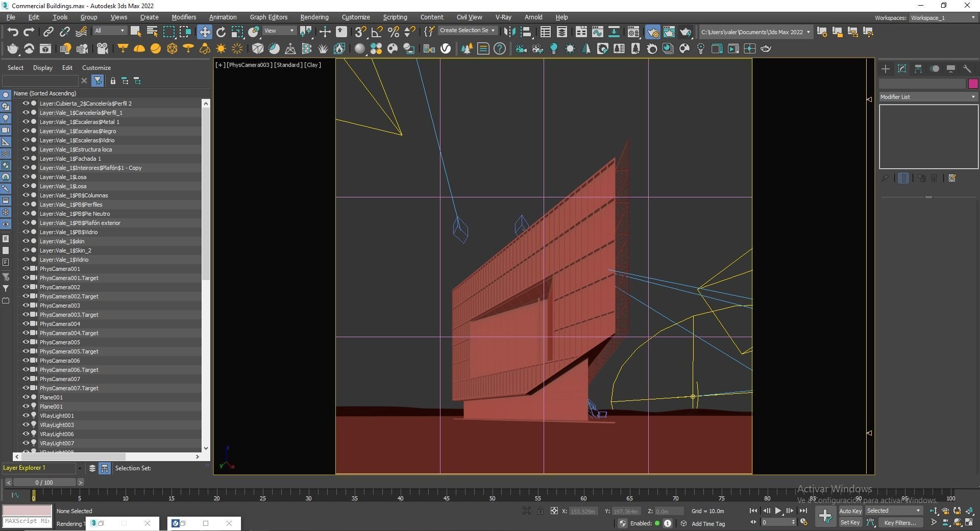
Task: Click the Render Setup teapot icon
Action: [x=653, y=32]
